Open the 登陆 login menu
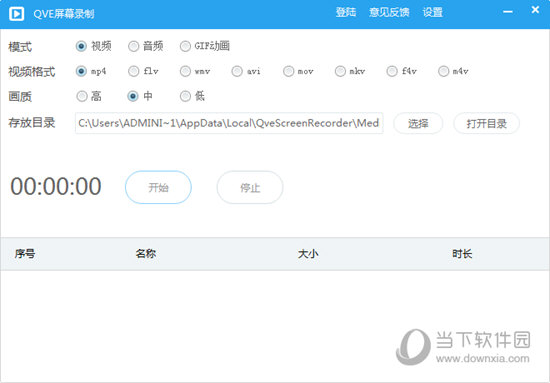The width and height of the screenshot is (550, 383). (x=346, y=12)
